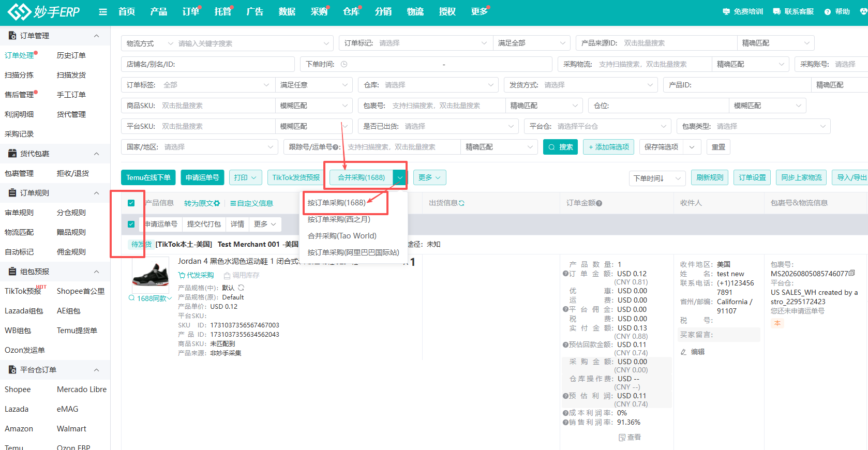Image resolution: width=868 pixels, height=450 pixels.
Task: Click the 店铺名/别名/ID input field
Action: pyautogui.click(x=208, y=64)
